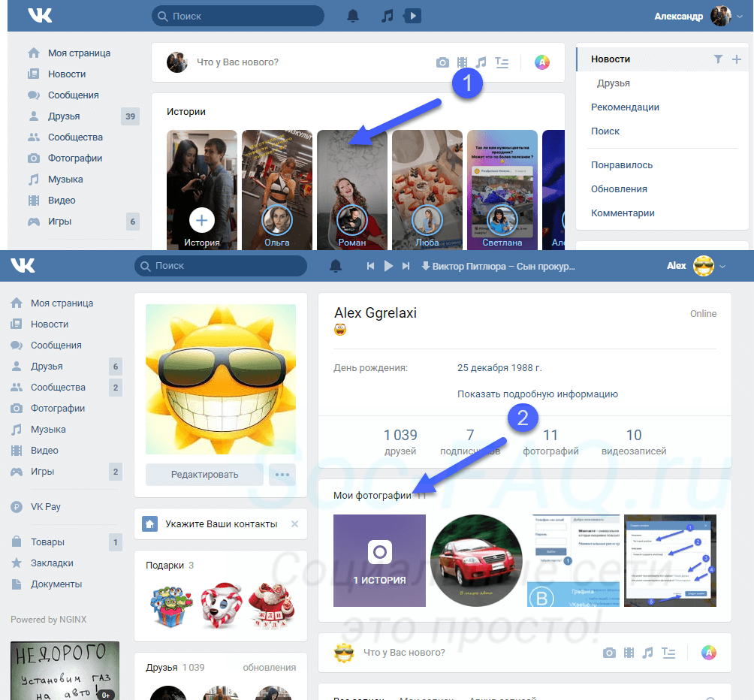Open Сообщения in the lower left menu
Image resolution: width=754 pixels, height=700 pixels.
point(56,345)
